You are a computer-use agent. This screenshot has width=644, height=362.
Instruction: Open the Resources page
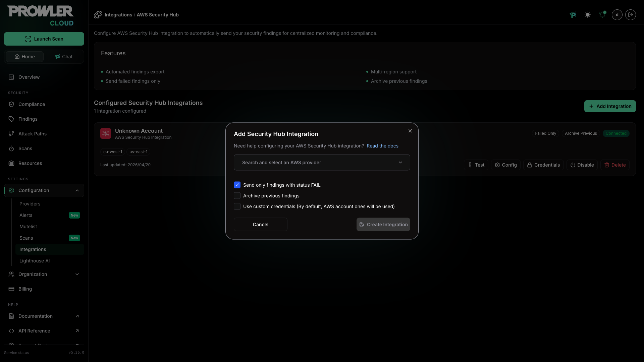[44, 163]
